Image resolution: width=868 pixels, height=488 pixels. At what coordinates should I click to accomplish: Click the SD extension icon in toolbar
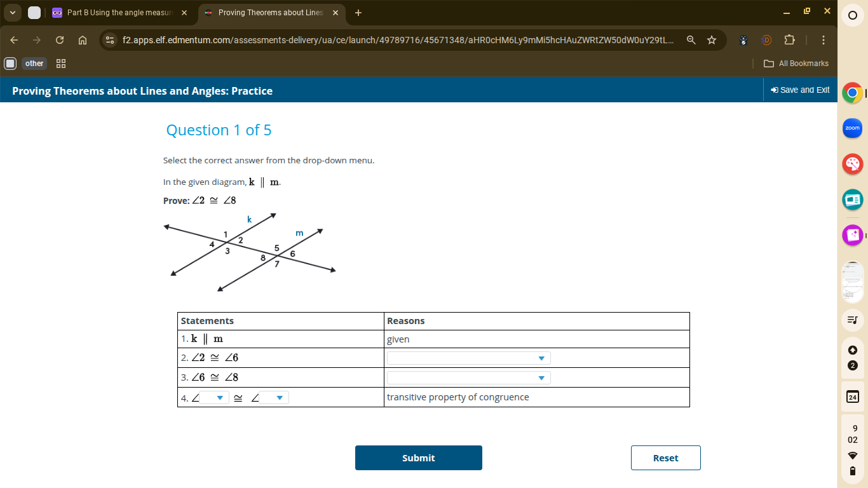[766, 39]
